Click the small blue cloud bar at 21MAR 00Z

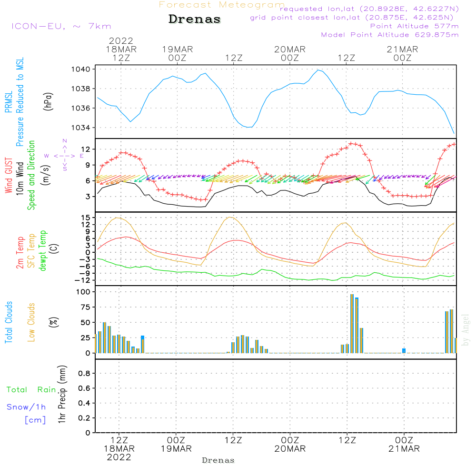[404, 351]
